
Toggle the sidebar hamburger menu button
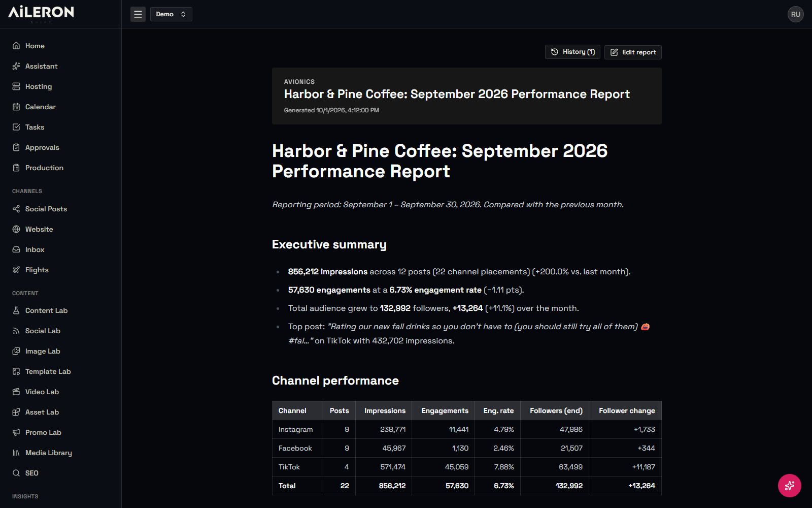coord(138,14)
